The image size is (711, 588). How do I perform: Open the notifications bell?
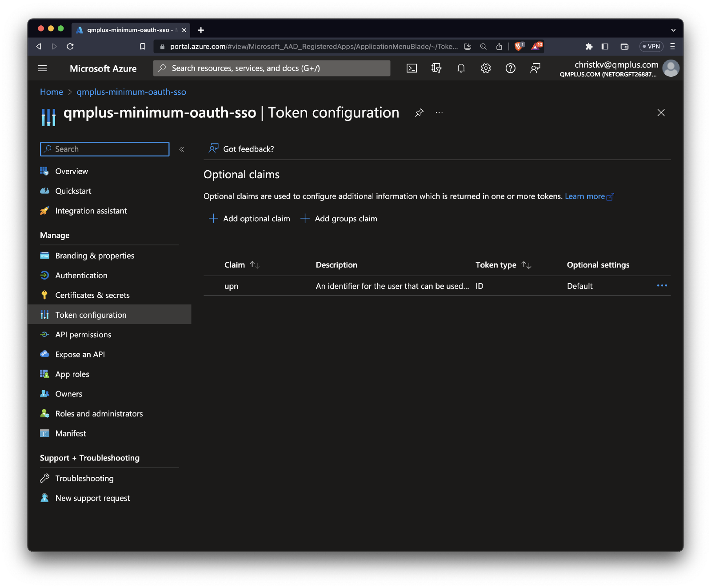[x=461, y=68]
